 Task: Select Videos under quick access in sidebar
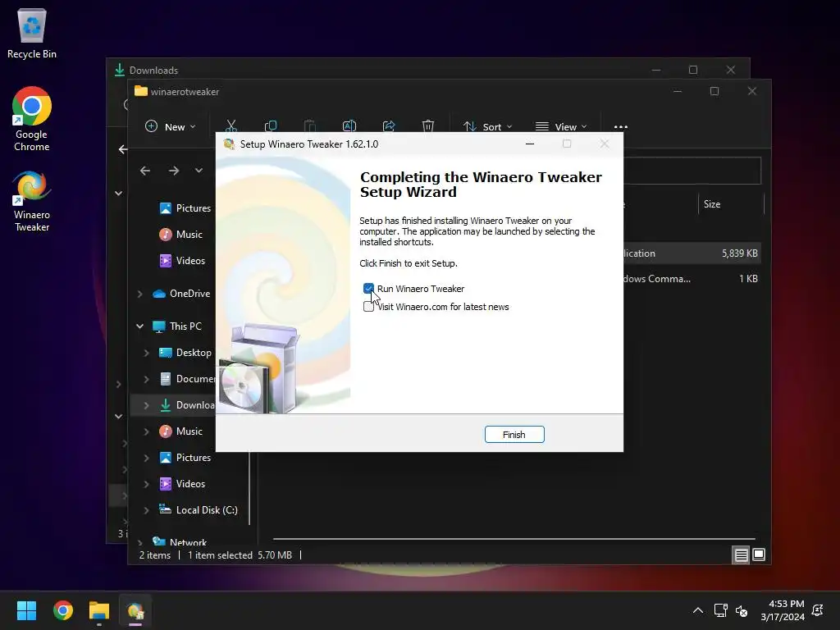[183, 260]
